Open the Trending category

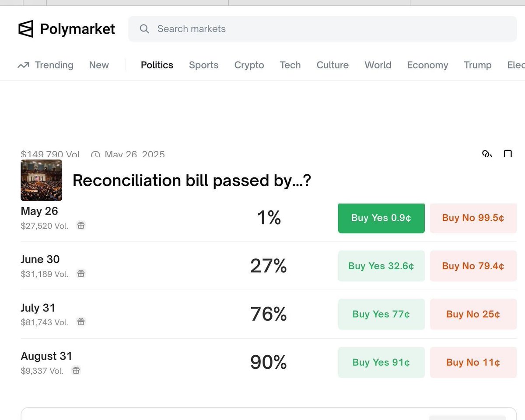click(54, 65)
